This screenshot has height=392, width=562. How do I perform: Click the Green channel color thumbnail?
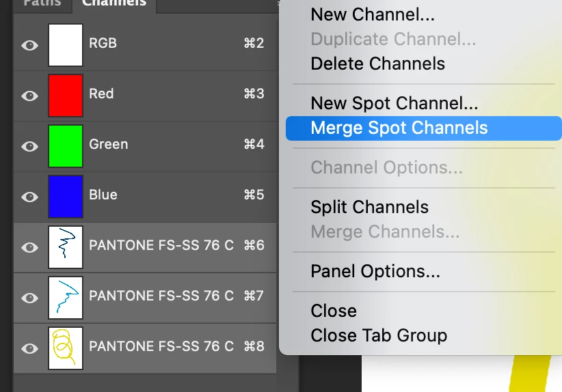point(66,146)
